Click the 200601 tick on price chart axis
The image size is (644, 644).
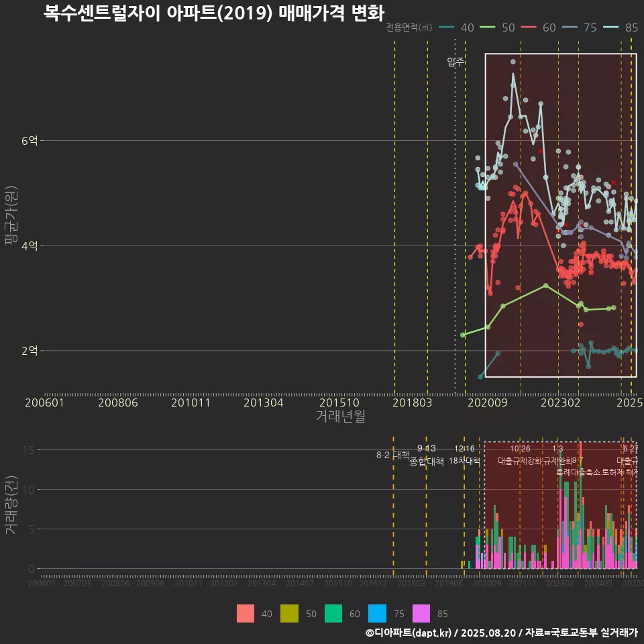pos(44,402)
